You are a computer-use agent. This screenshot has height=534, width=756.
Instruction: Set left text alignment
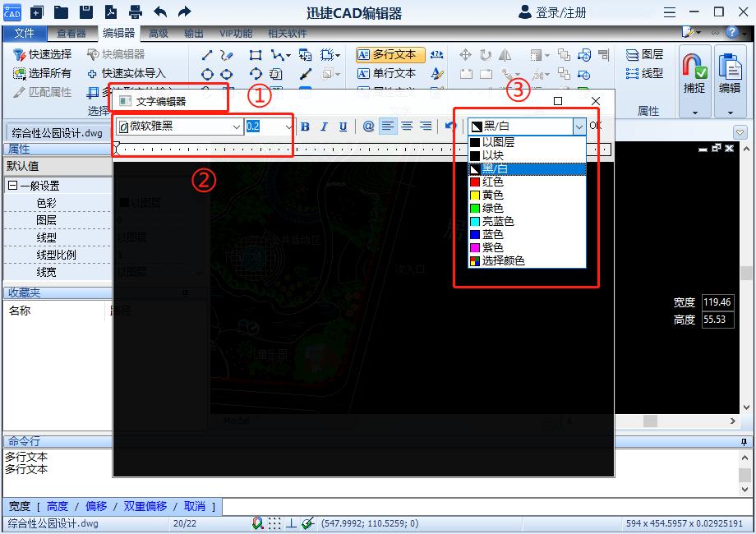click(388, 127)
